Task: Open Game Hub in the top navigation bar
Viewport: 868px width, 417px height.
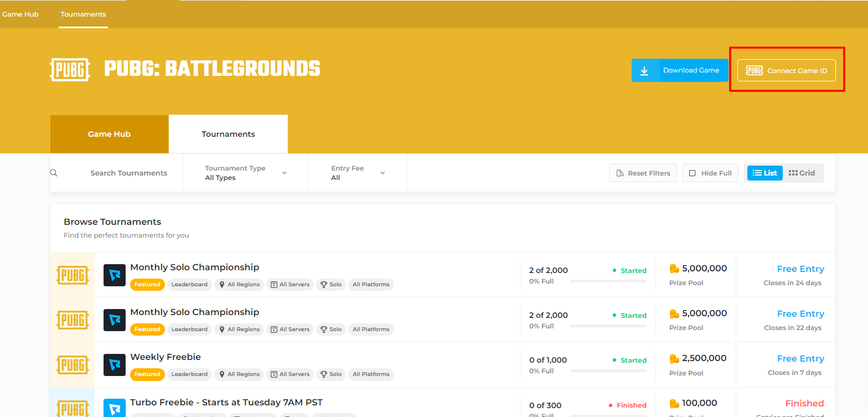Action: coord(20,14)
